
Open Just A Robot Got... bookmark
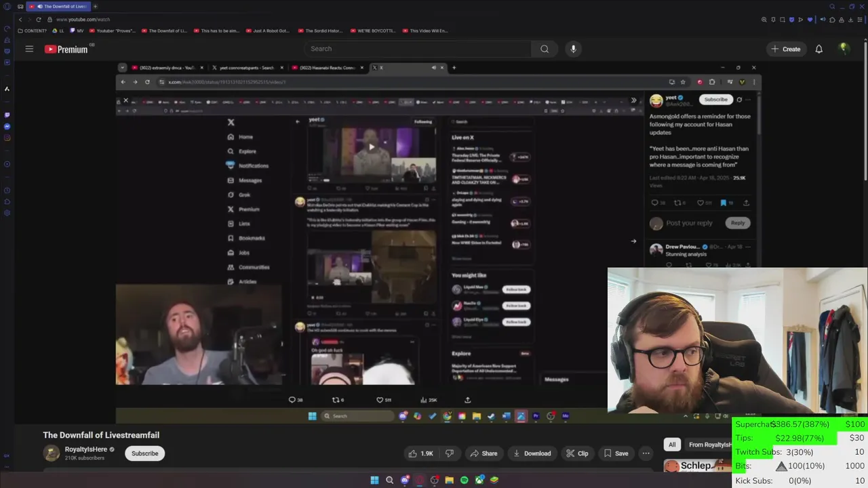268,30
